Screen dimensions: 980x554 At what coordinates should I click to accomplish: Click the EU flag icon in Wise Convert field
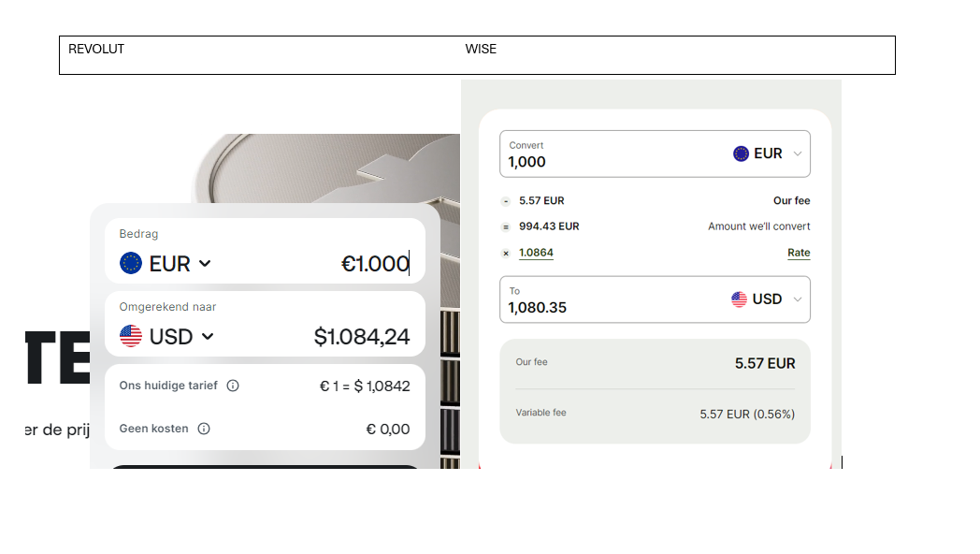click(742, 153)
